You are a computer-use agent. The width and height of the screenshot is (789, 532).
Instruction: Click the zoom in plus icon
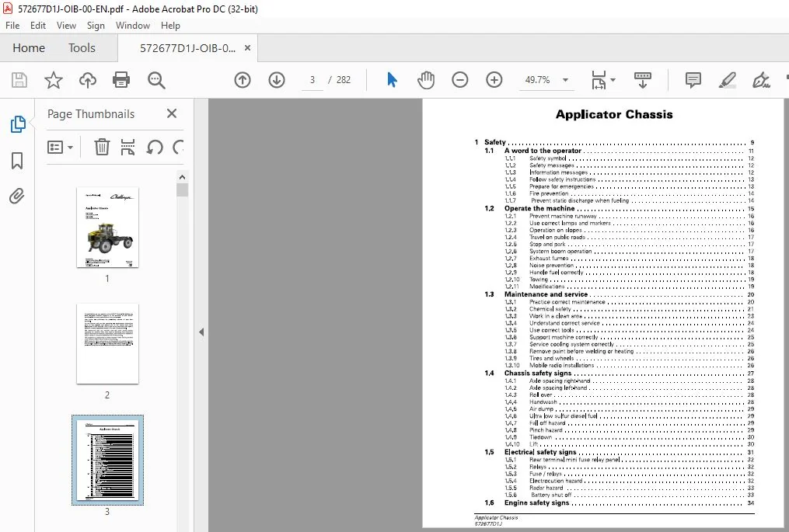coord(494,80)
